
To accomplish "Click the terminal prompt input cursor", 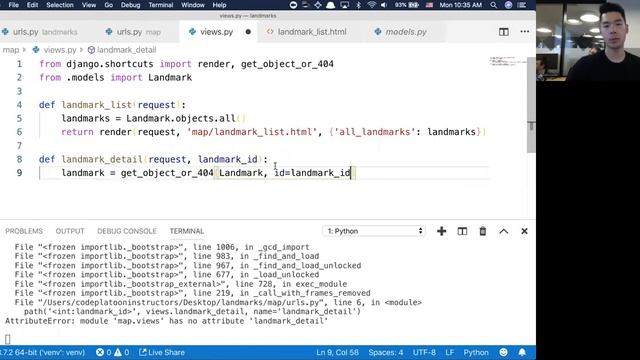I will point(7,339).
